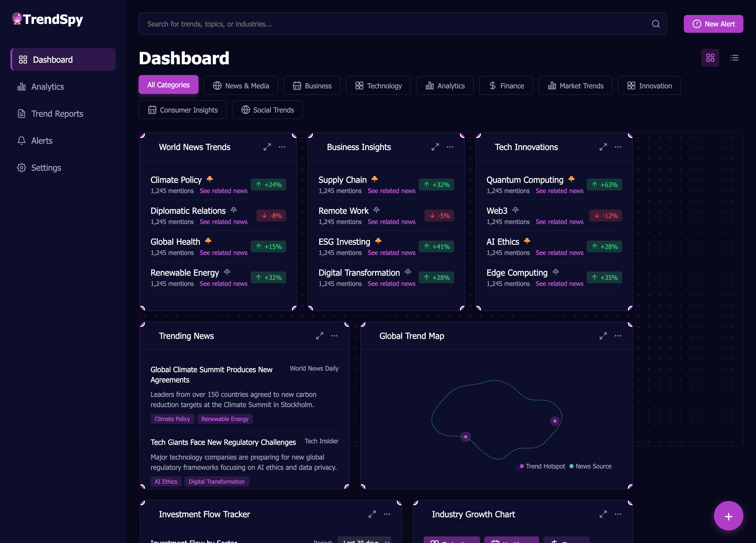Filter by Market Trends category
The width and height of the screenshot is (756, 543).
(x=575, y=86)
